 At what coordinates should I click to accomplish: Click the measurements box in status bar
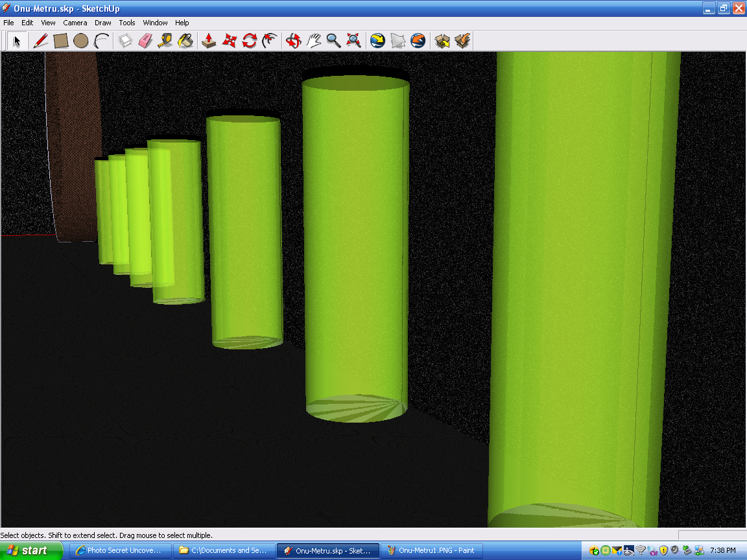pyautogui.click(x=712, y=535)
